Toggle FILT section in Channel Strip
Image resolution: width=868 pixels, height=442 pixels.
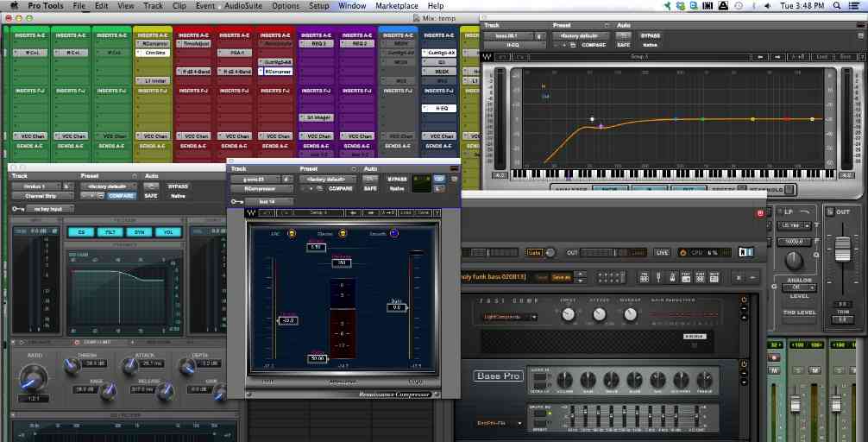tap(110, 232)
